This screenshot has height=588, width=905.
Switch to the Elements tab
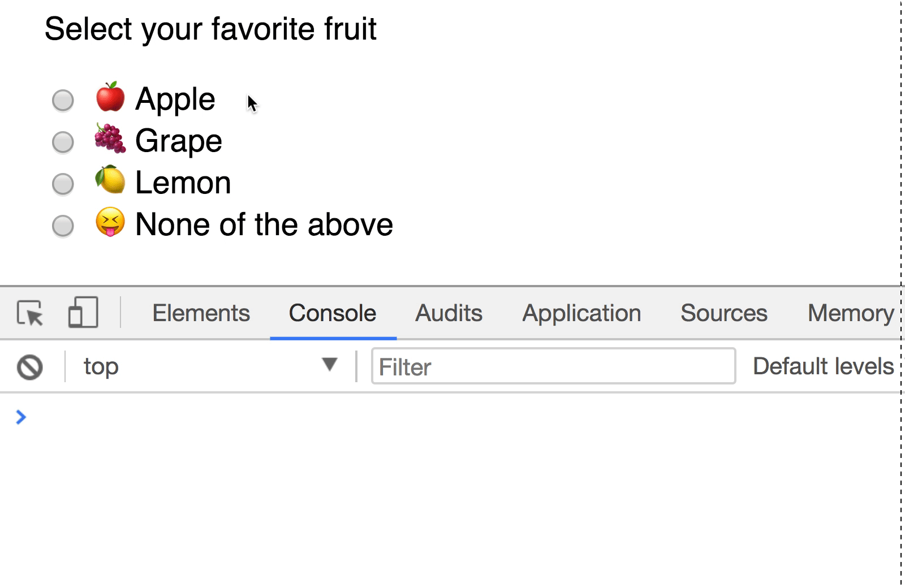point(201,313)
